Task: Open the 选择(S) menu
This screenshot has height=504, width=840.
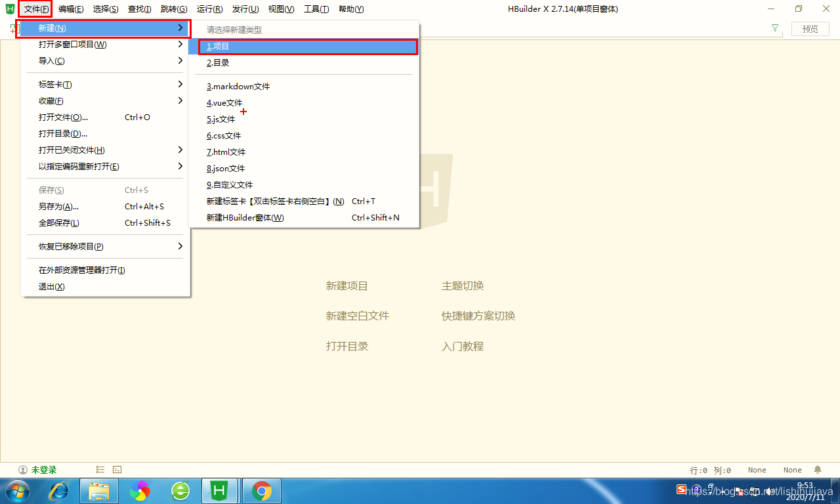Action: 106,9
